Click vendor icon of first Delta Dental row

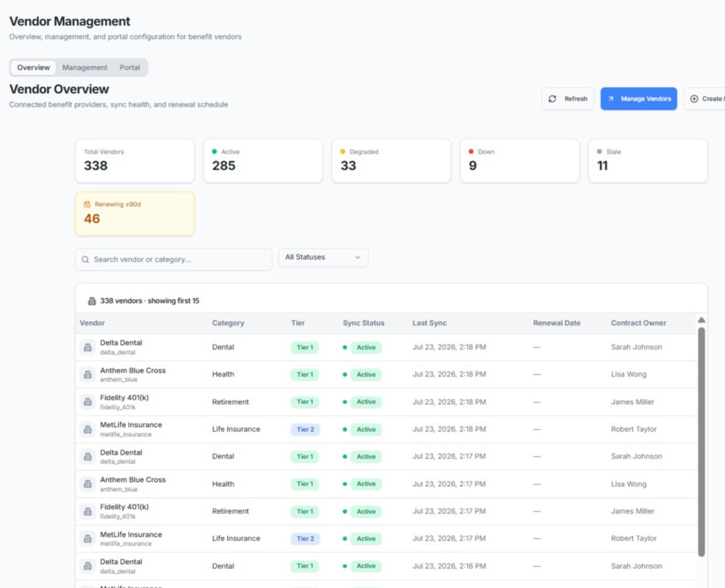(88, 347)
